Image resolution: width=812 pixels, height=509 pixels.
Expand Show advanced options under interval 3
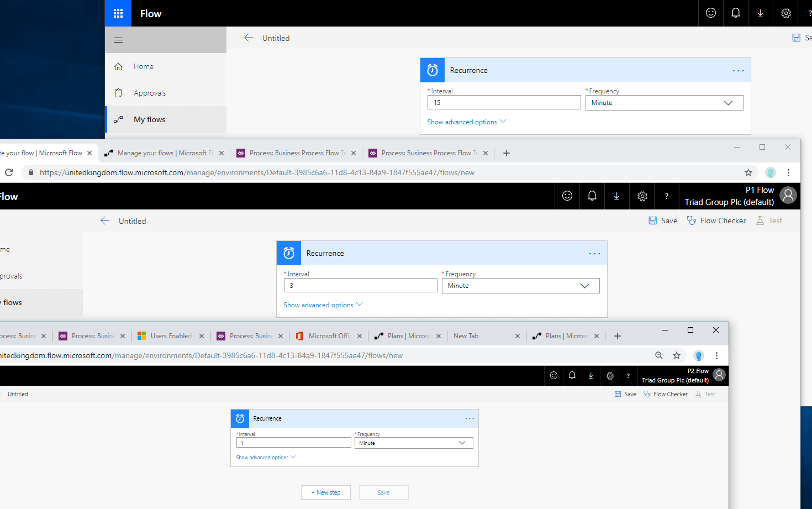[323, 305]
